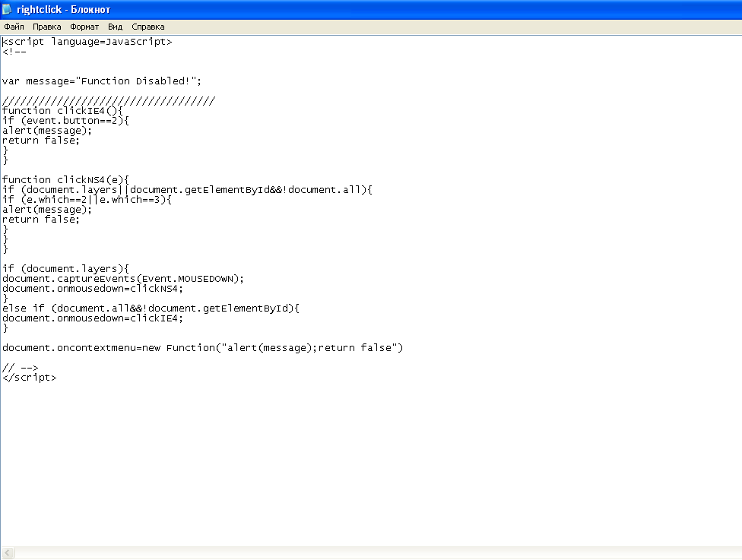Click the line '<script language=JavaScript>'
Viewport: 742px width, 560px height.
pyautogui.click(x=87, y=42)
